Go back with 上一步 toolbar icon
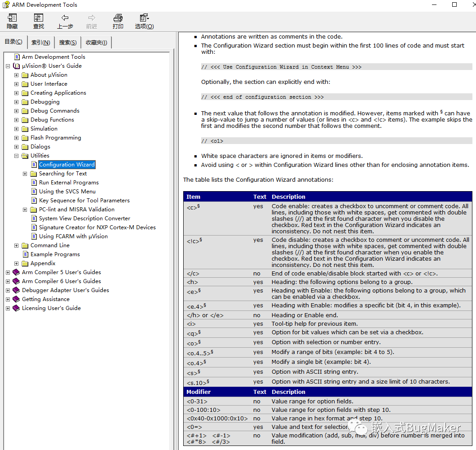Viewport: 476px width, 450px height. coord(65,18)
